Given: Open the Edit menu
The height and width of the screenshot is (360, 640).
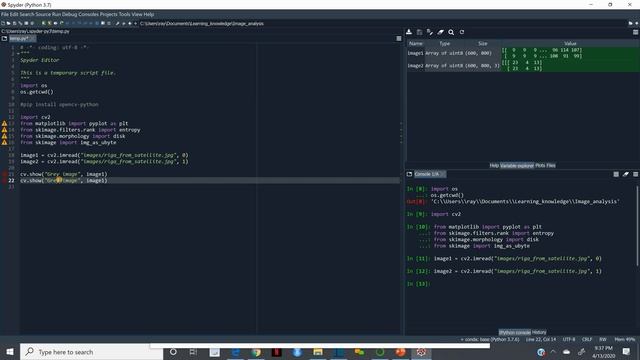Looking at the screenshot, I should coord(14,14).
